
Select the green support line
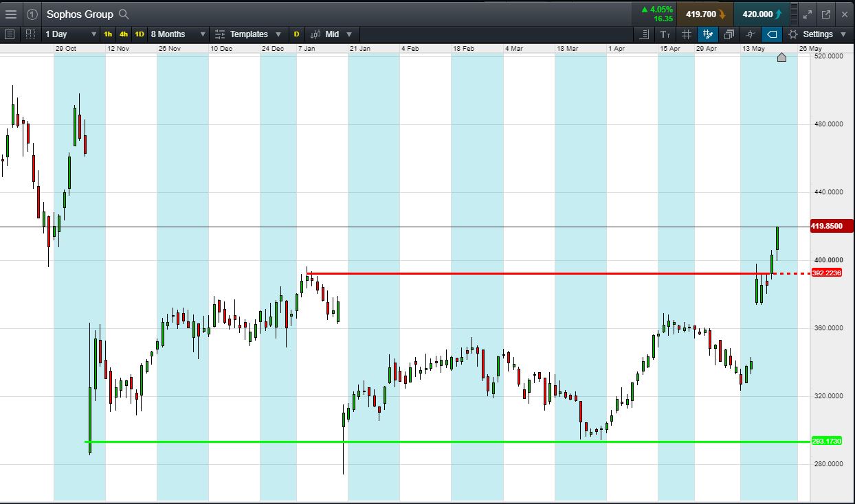coord(447,442)
